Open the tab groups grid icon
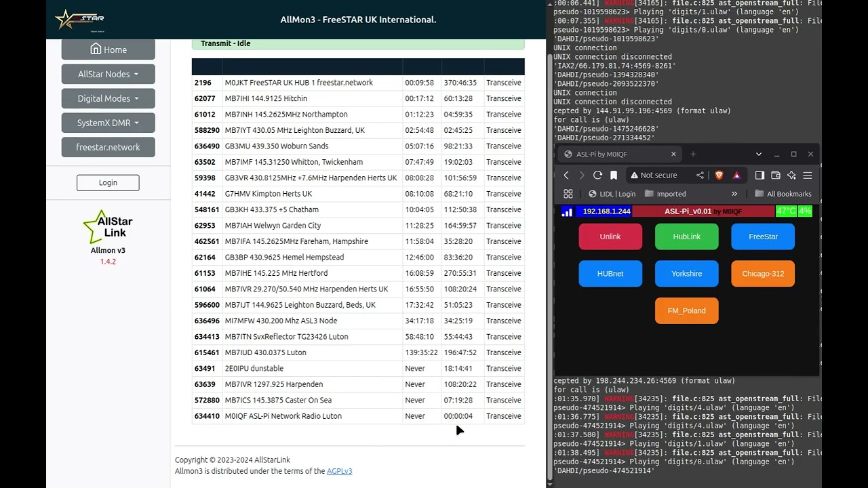 pos(568,194)
